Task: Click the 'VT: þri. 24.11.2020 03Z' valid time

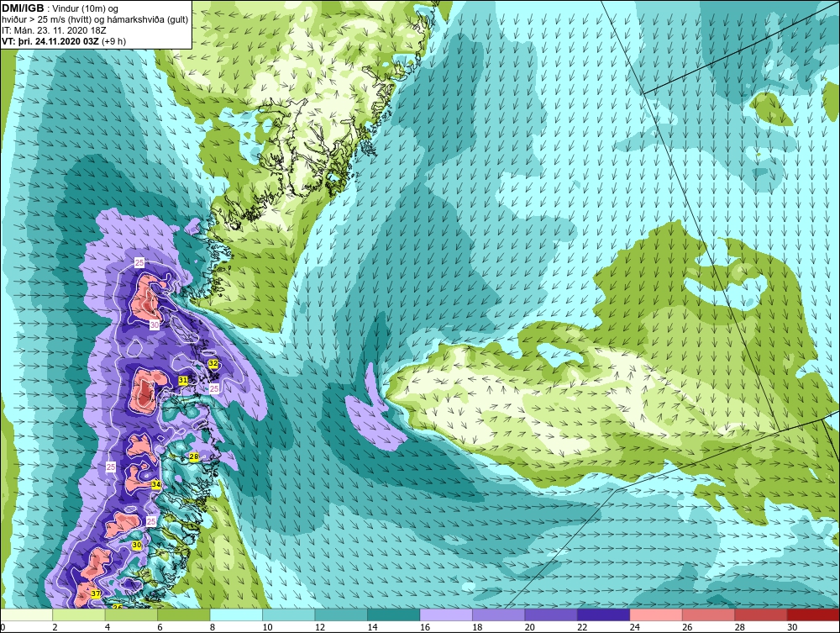Action: coord(50,40)
